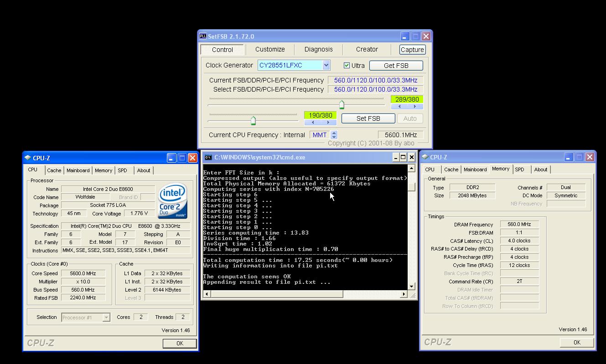Open the SPD tab in right CPU-Z window
Screen dimensions: 606x364
(x=519, y=169)
